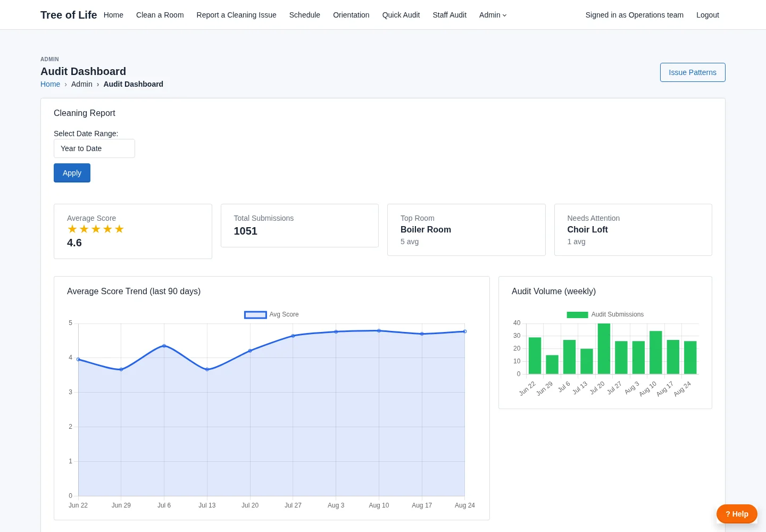The image size is (766, 532).
Task: Click the Logout link
Action: point(707,15)
